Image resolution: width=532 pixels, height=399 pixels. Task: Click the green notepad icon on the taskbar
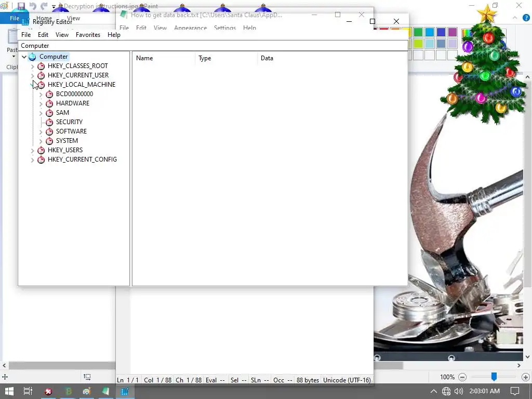click(x=106, y=391)
